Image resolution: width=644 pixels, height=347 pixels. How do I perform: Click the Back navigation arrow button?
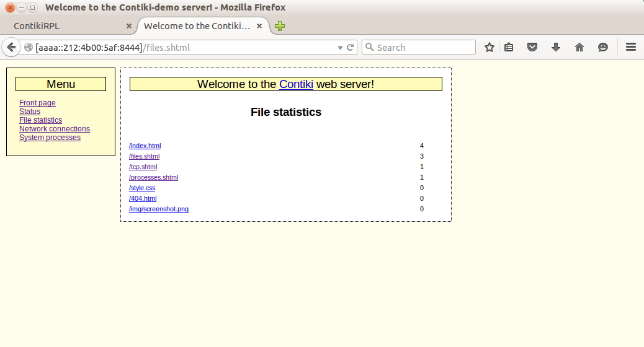coord(11,48)
